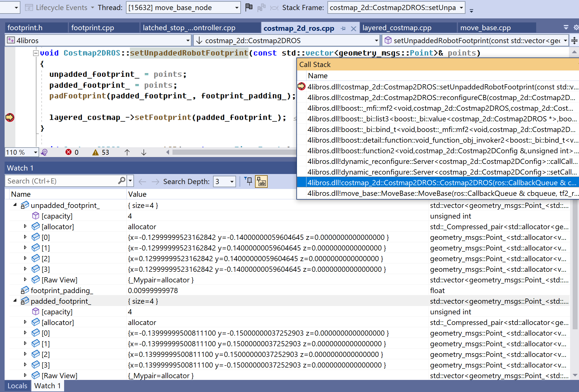The width and height of the screenshot is (579, 392).
Task: Switch to the latched_stop_...ontroller.cpp tab
Action: (x=200, y=28)
